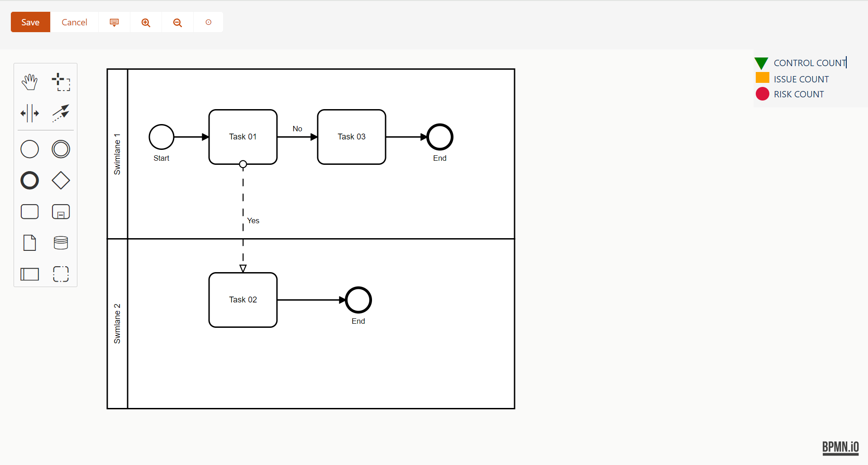Select the Gateway diamond palette shape
This screenshot has height=465, width=868.
click(x=61, y=180)
